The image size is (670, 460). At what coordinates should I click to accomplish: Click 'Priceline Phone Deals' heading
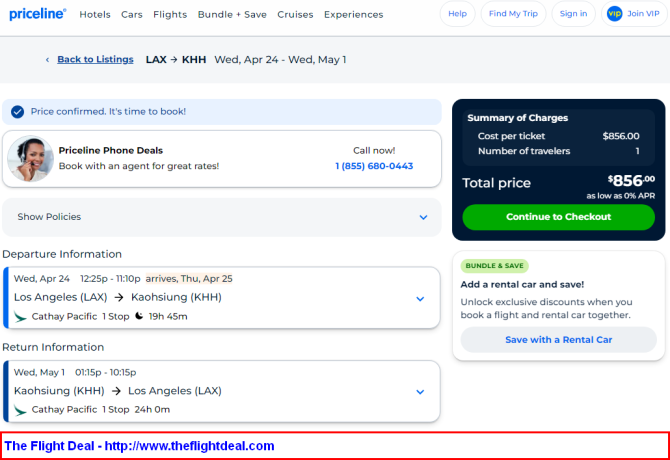111,151
